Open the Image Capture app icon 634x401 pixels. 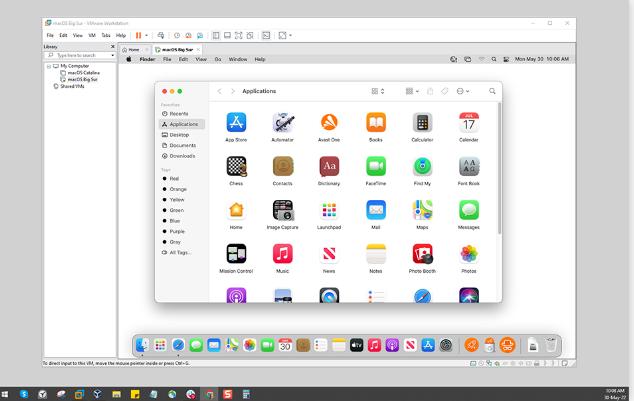tap(283, 210)
